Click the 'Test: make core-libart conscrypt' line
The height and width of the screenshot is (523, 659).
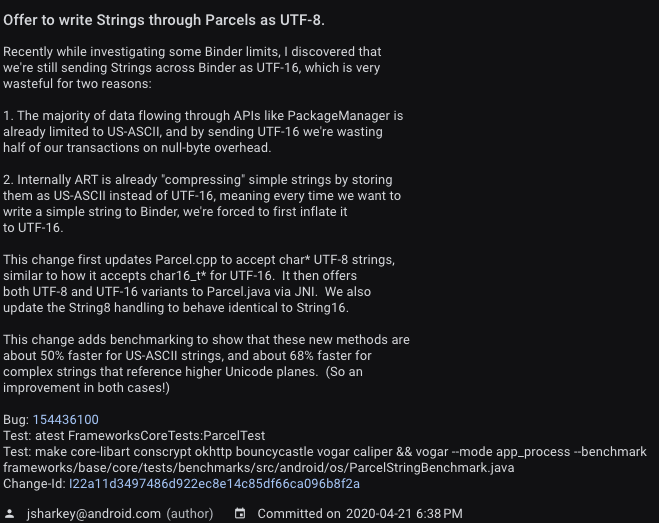324,452
